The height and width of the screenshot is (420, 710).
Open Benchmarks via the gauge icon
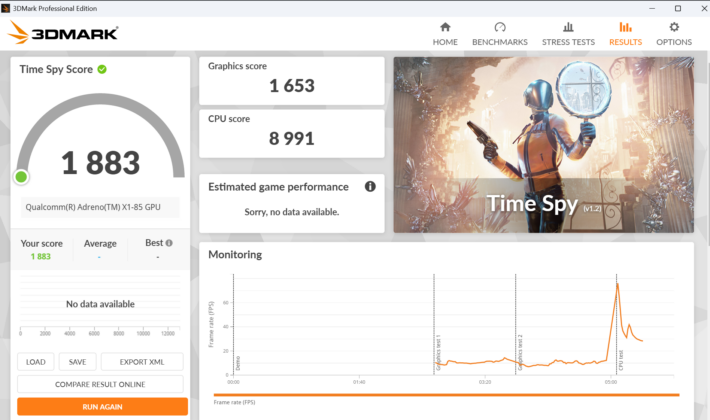point(499,27)
